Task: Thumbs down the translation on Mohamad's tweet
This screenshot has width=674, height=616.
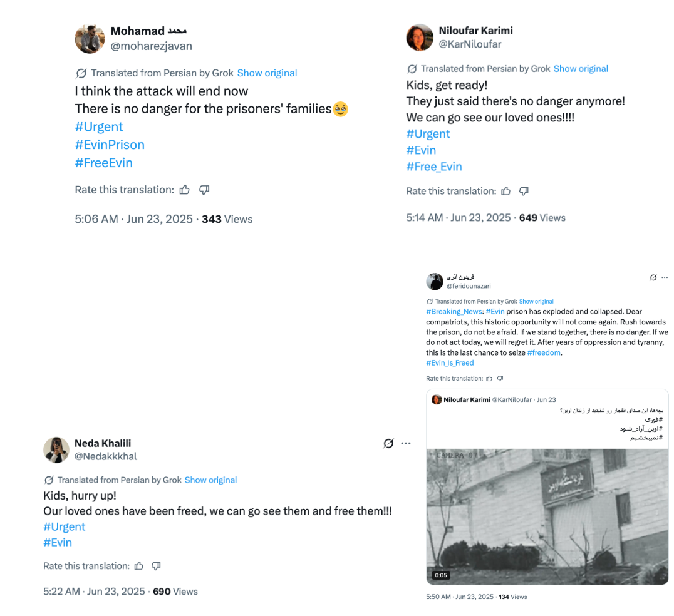Action: (x=204, y=190)
